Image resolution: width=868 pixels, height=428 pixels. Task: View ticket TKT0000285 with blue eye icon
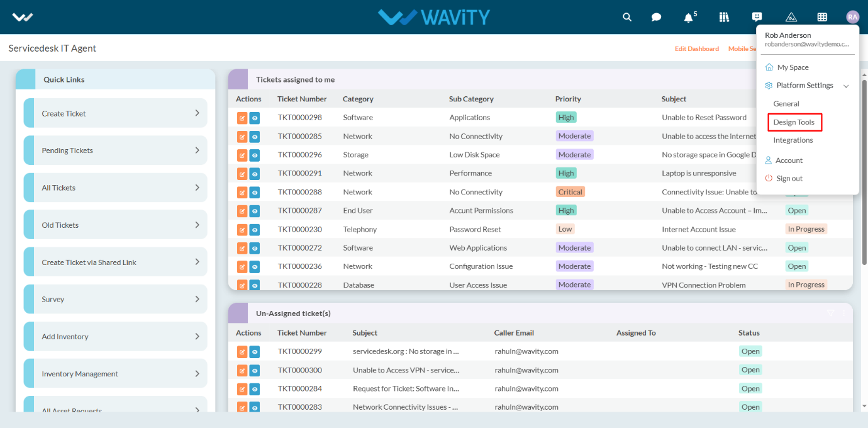255,137
